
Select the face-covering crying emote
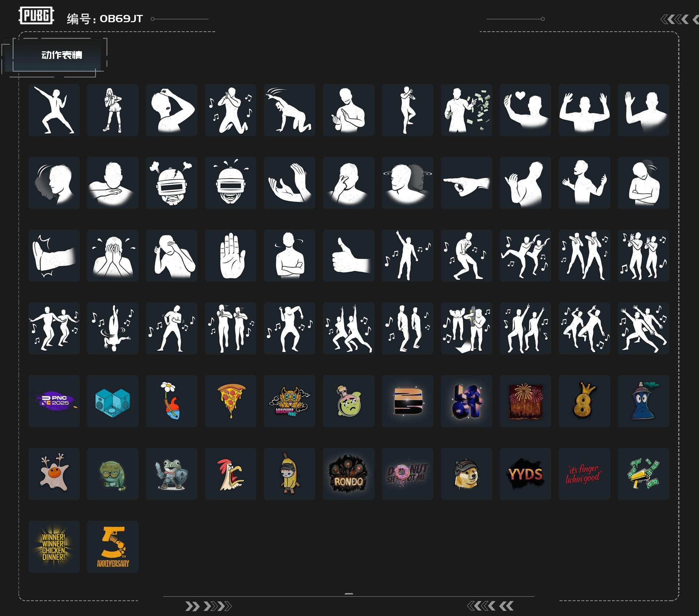(x=112, y=255)
